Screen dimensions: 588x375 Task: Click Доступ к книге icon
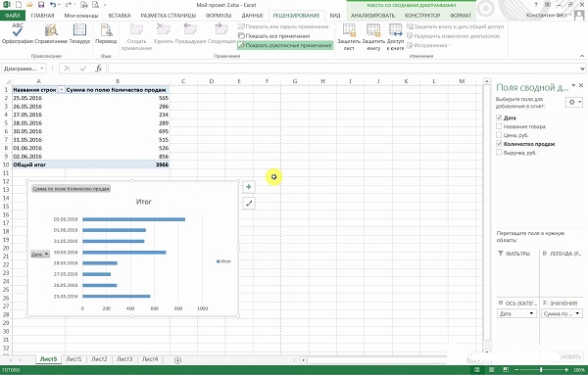click(x=395, y=30)
